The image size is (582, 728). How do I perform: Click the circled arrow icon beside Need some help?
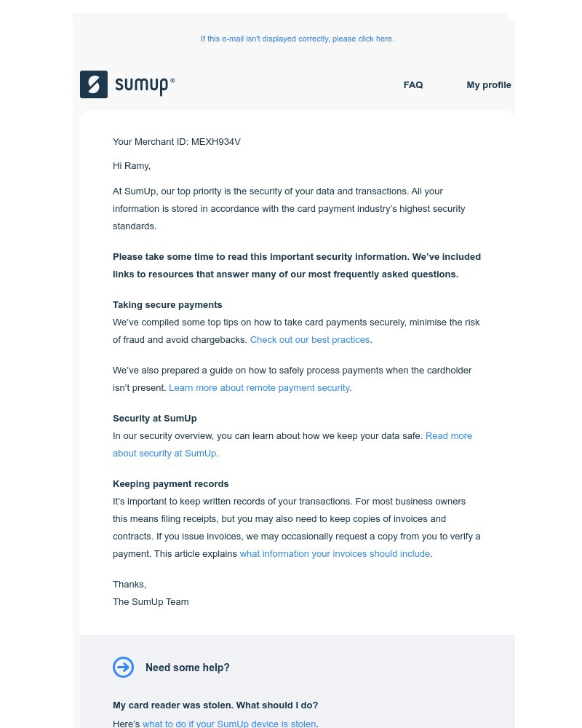pyautogui.click(x=123, y=667)
